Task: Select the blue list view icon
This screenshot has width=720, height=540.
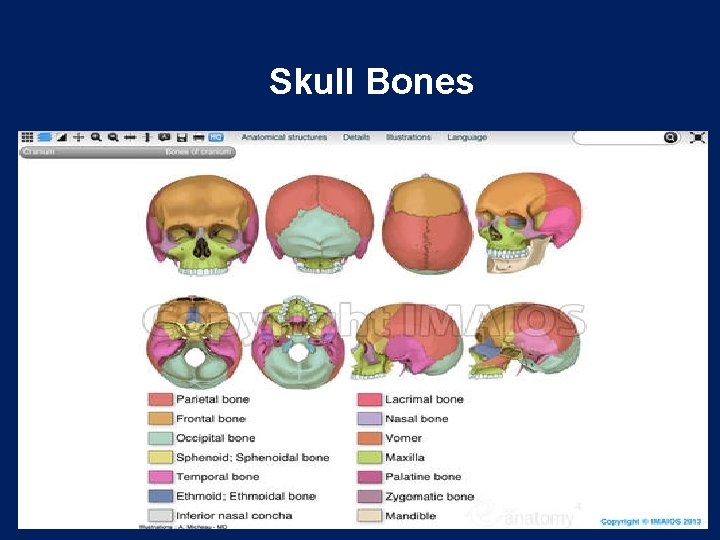Action: coord(45,137)
